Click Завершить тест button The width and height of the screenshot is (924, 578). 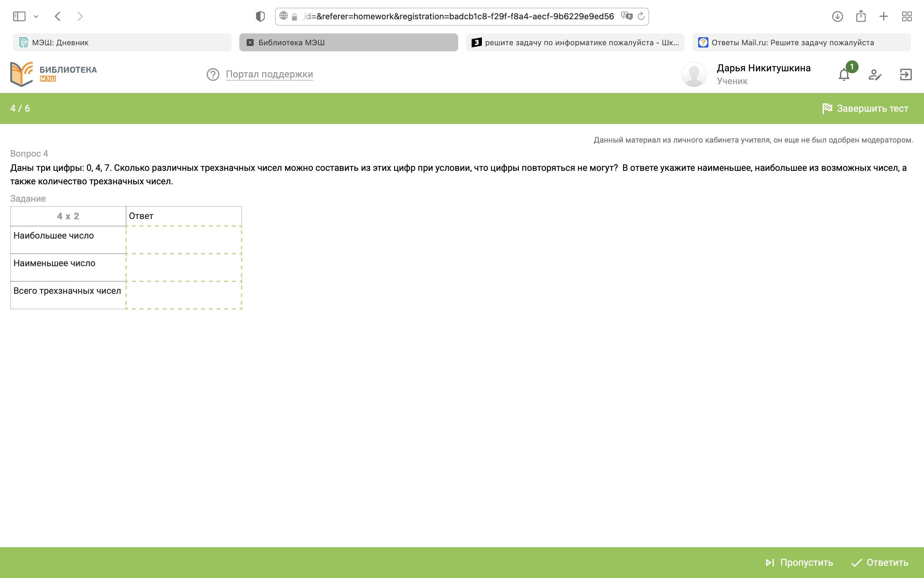[865, 109]
